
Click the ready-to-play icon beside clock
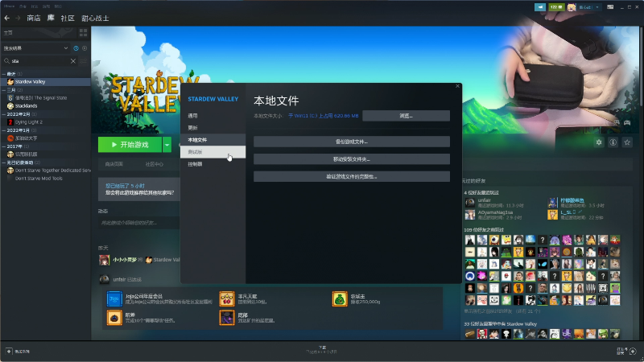click(x=85, y=48)
